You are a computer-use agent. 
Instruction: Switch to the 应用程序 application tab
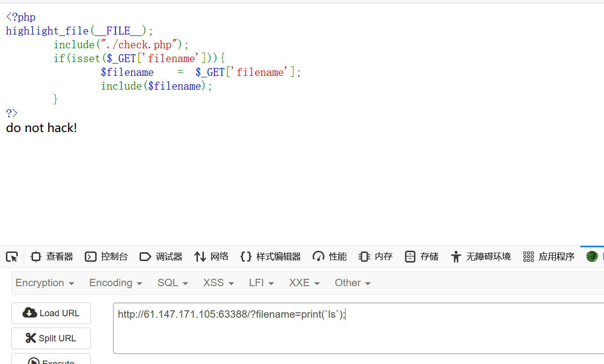(x=549, y=257)
